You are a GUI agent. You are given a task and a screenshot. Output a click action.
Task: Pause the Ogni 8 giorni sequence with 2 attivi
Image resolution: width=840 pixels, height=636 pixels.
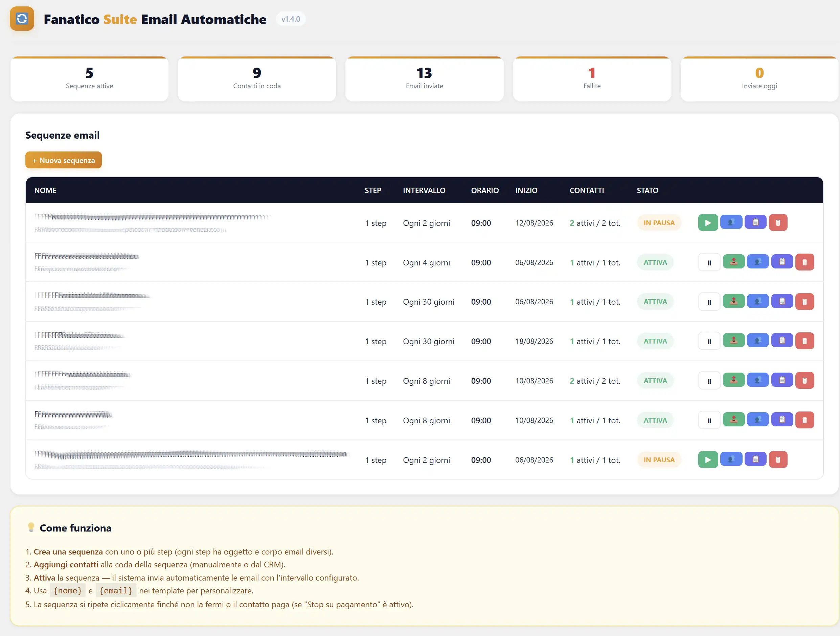click(x=709, y=381)
